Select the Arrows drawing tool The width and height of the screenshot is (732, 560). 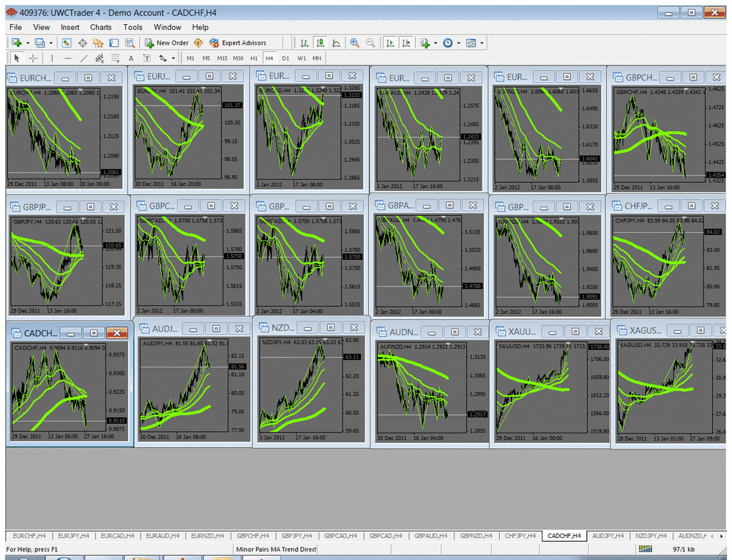click(x=163, y=59)
